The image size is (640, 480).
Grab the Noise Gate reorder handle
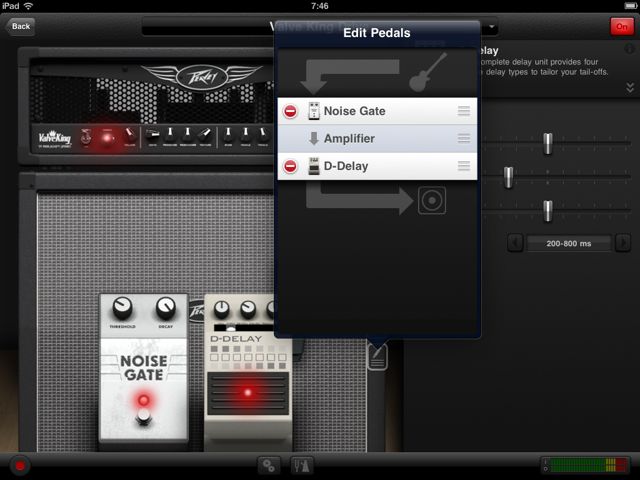[x=464, y=111]
